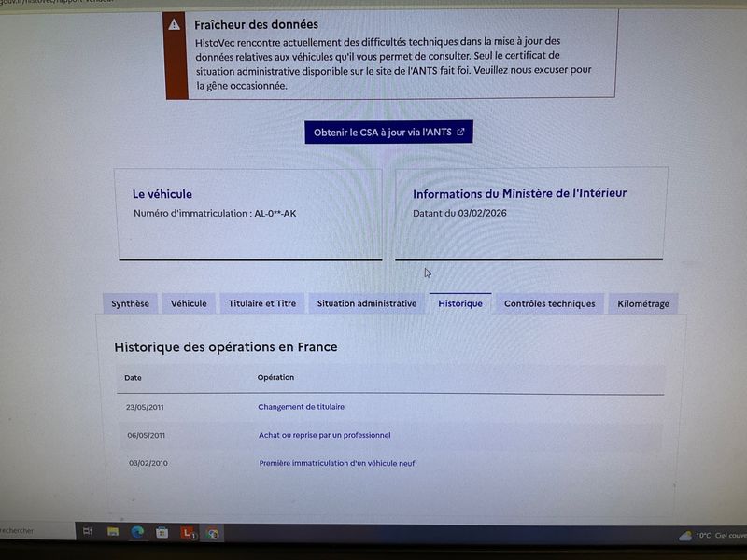Open Microsoft Store taskbar icon

[162, 532]
